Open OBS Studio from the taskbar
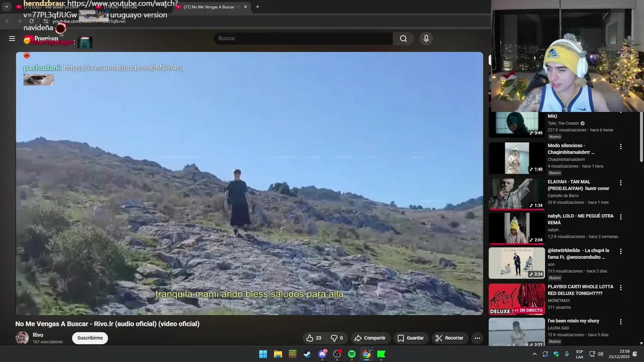The width and height of the screenshot is (644, 362). (x=337, y=354)
